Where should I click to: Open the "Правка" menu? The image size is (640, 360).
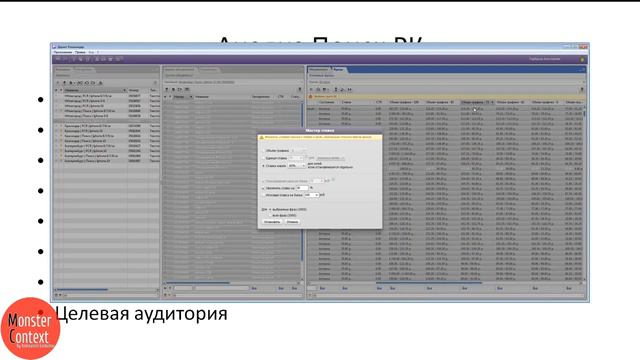pos(80,52)
